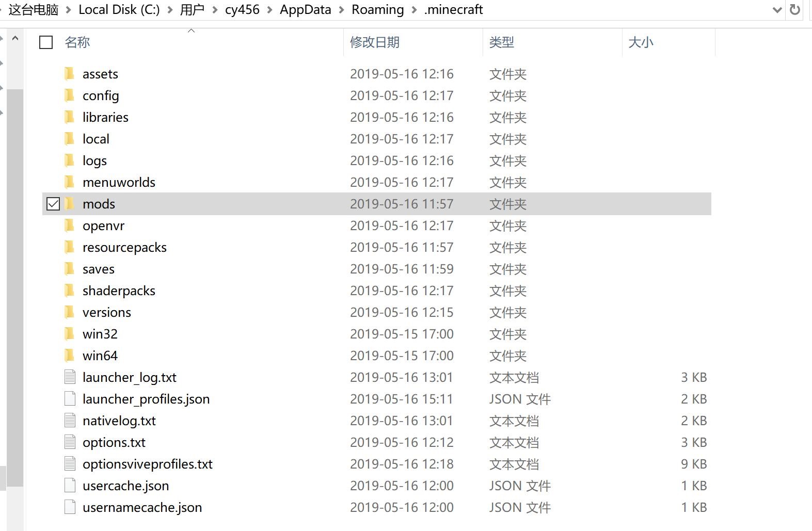Sort by 大小 column header
812x531 pixels.
point(641,42)
